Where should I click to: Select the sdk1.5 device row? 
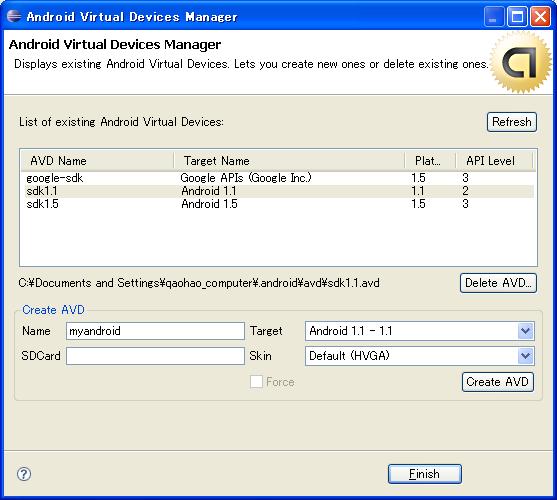point(278,204)
